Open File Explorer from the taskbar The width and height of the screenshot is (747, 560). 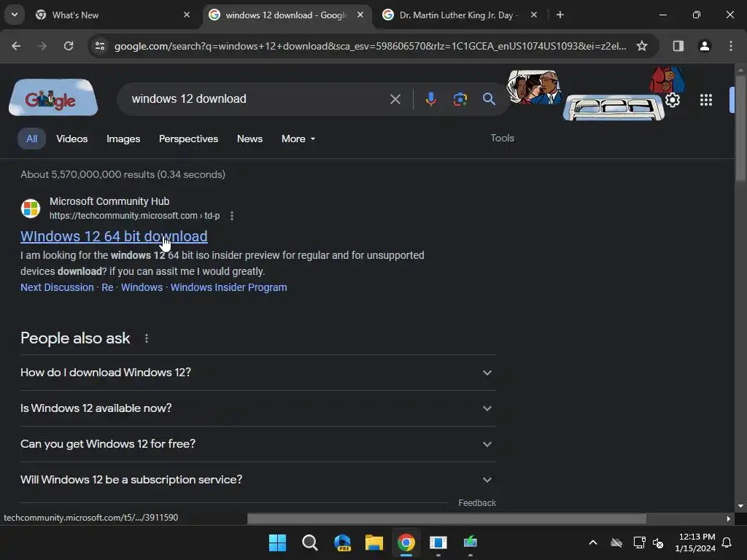(374, 542)
